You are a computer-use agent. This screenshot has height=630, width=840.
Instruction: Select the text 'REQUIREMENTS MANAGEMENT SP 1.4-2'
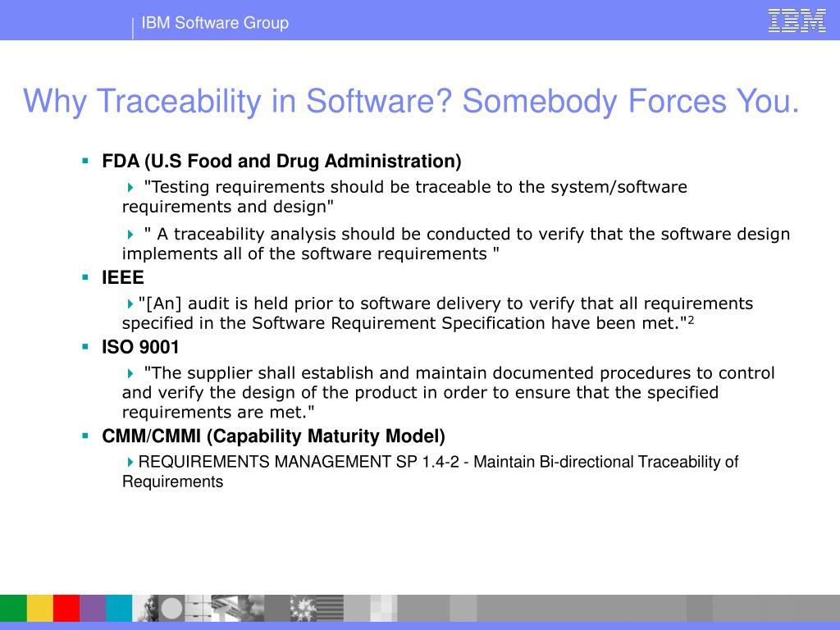299,462
